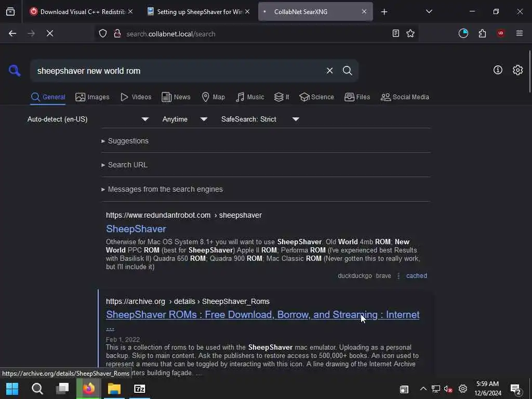The height and width of the screenshot is (399, 532).
Task: Expand the Suggestions section
Action: [x=125, y=141]
